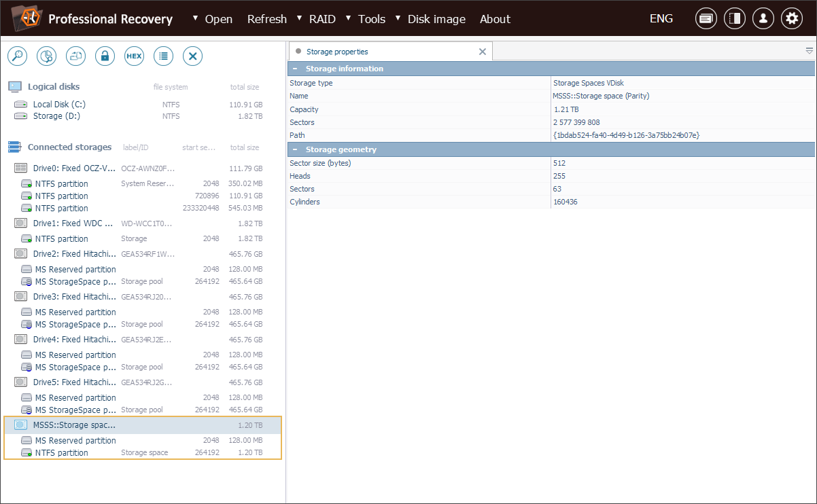Viewport: 817px width, 504px height.
Task: Click the Heads value '255'
Action: [x=559, y=176]
